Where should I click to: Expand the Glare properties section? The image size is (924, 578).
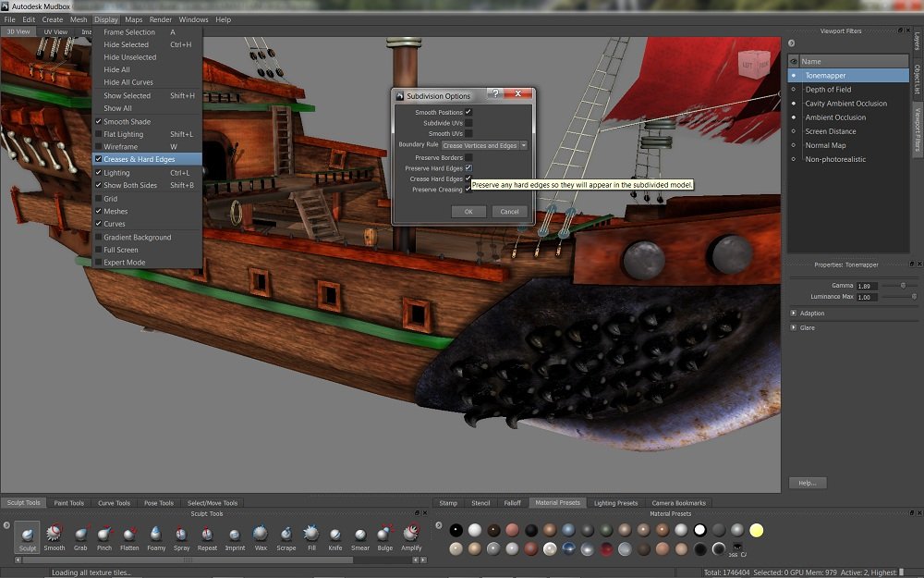point(796,327)
